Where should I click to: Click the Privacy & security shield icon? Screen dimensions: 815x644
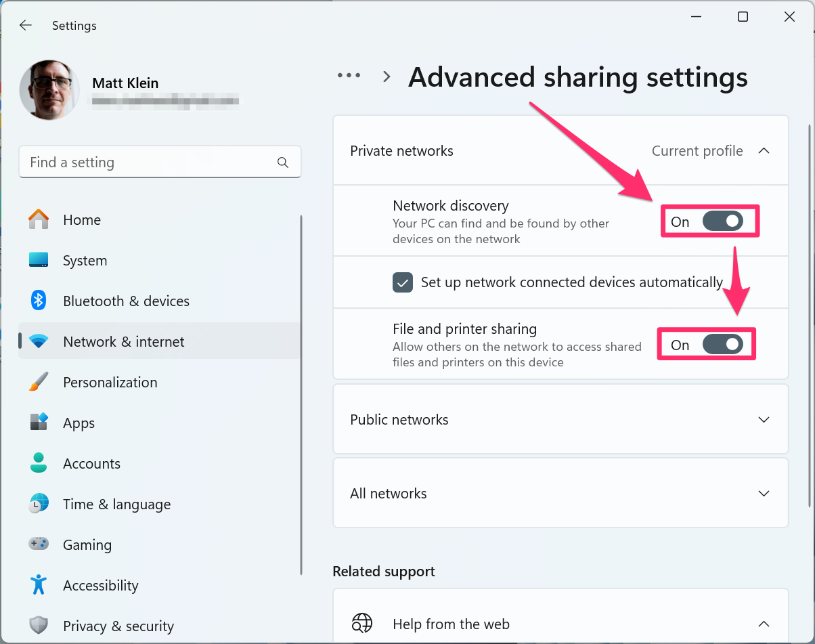39,626
